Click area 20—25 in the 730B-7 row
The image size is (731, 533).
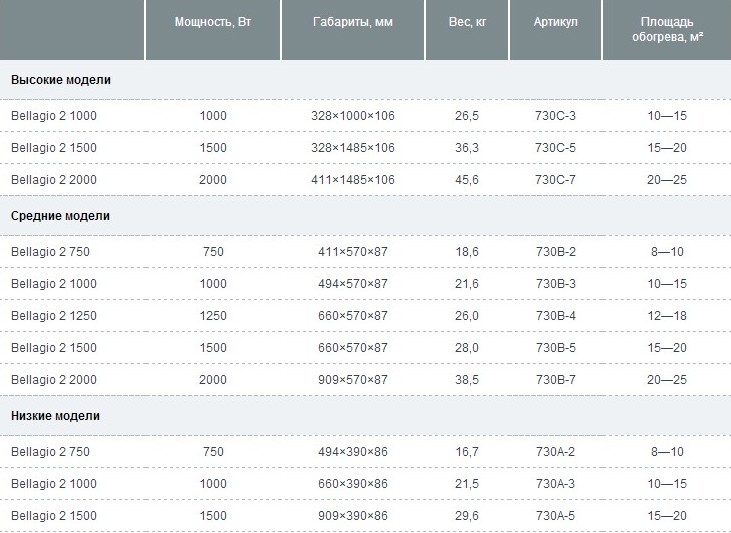667,380
